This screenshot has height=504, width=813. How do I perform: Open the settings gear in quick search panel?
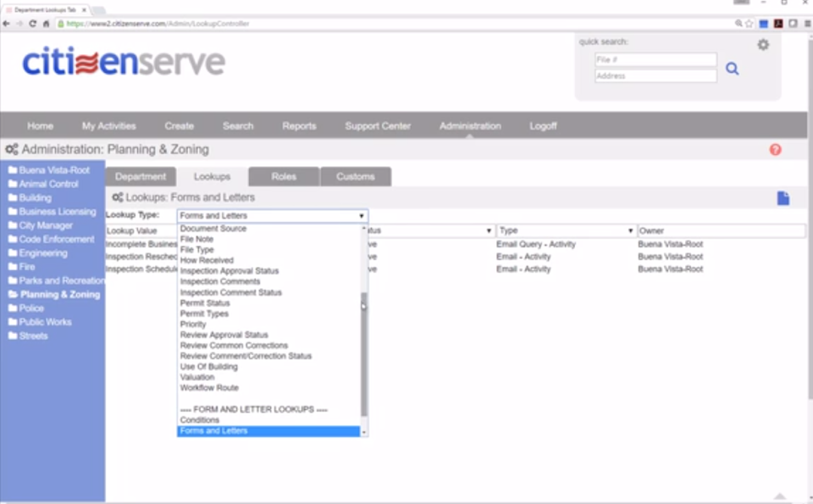tap(763, 44)
